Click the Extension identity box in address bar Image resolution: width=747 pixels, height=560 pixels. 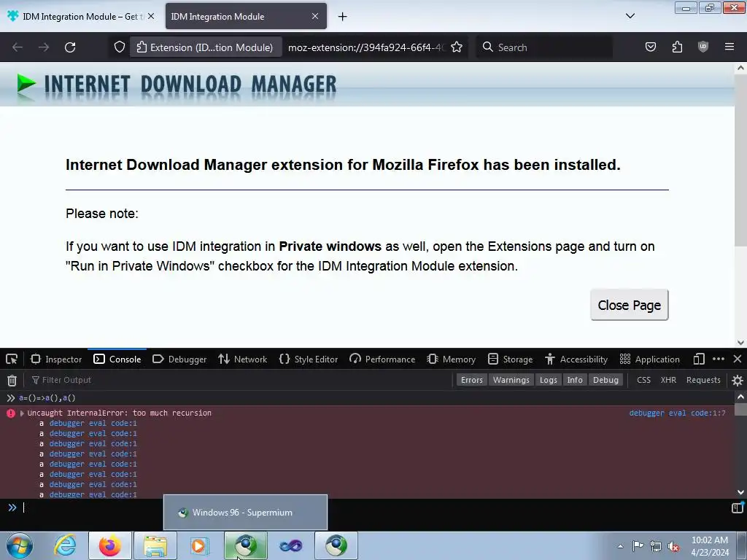click(x=205, y=47)
